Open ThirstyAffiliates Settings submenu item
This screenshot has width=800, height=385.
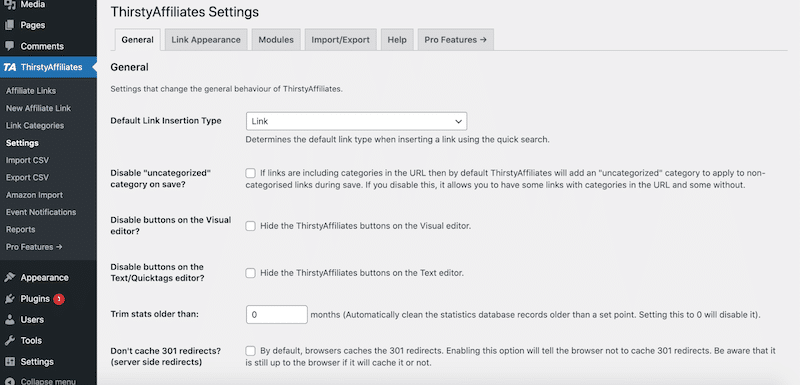22,143
